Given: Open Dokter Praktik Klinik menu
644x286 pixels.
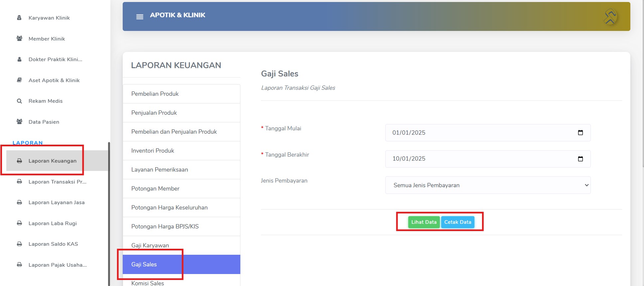Looking at the screenshot, I should [55, 59].
